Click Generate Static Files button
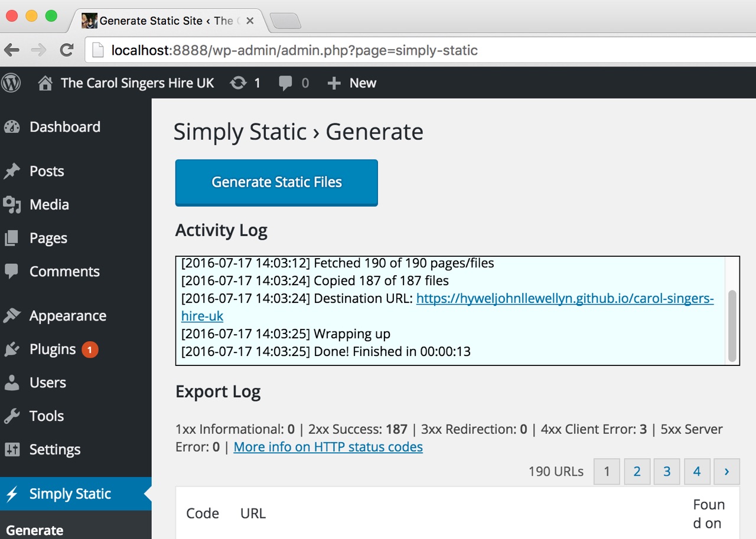The height and width of the screenshot is (539, 756). pos(276,182)
